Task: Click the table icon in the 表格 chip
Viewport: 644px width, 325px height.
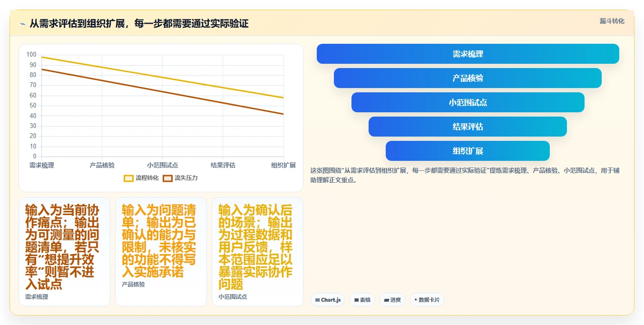Action: 356,300
